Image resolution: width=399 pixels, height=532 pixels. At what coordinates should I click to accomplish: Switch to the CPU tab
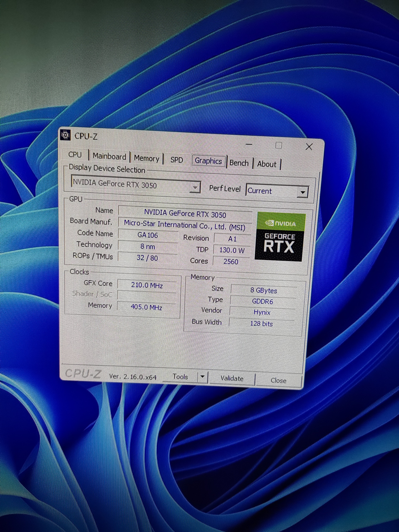[75, 154]
